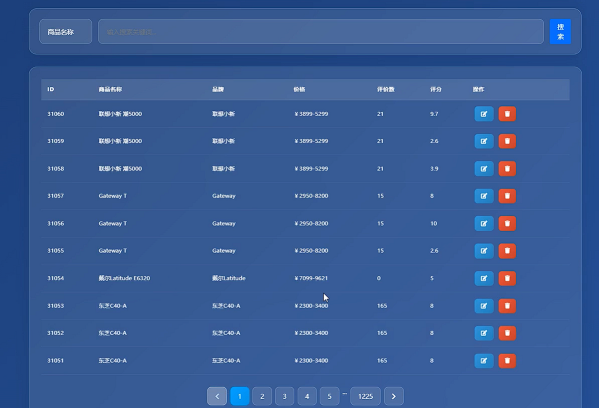Edit the product row with ID 31060
The height and width of the screenshot is (408, 599).
pyautogui.click(x=484, y=114)
